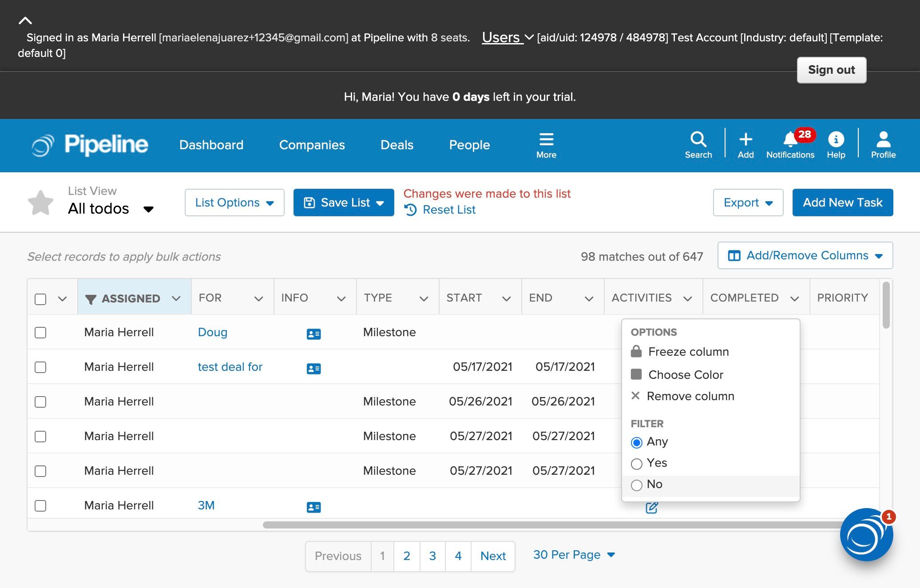Open the chat support bubble
Screen dimensions: 920x588
click(865, 535)
